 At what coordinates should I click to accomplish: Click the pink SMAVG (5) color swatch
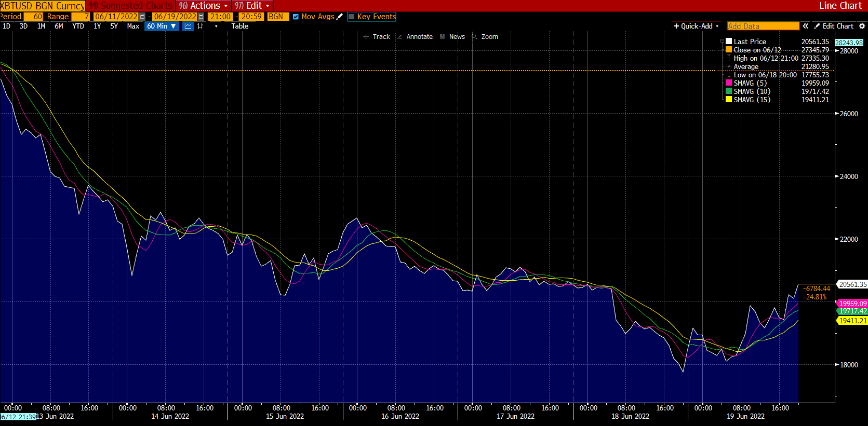click(729, 83)
